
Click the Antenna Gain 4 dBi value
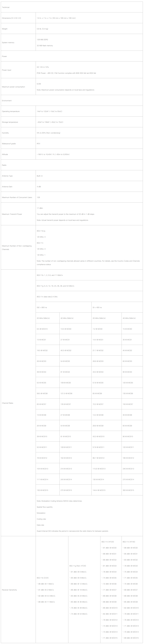pos(39,186)
